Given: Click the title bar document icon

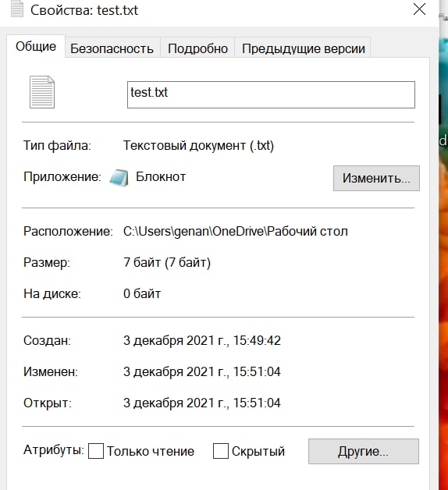Looking at the screenshot, I should 17,9.
